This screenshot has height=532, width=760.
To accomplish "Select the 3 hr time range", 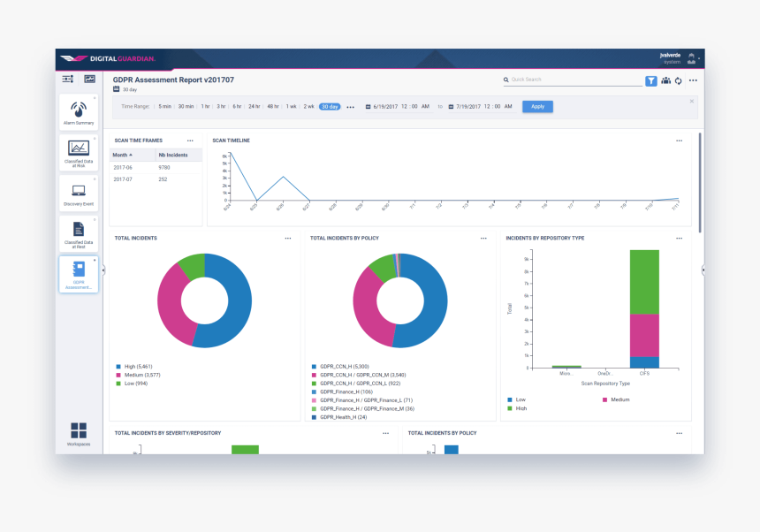I will click(x=221, y=107).
